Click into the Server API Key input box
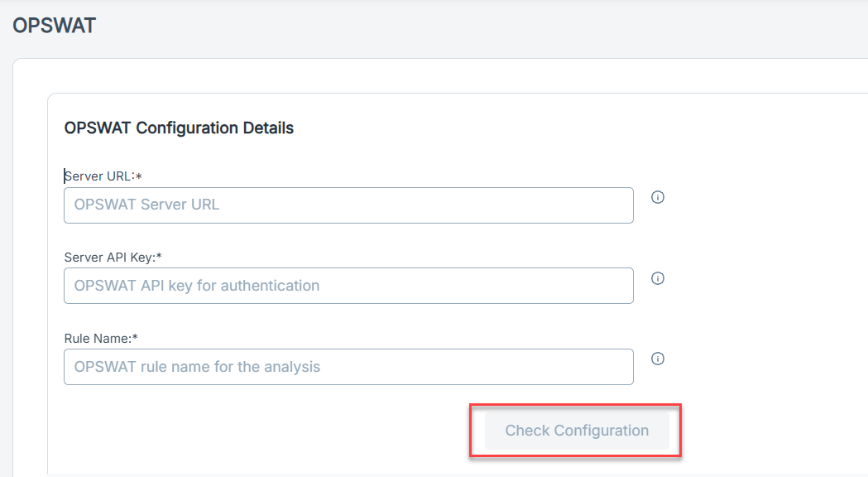The image size is (868, 477). coord(348,286)
